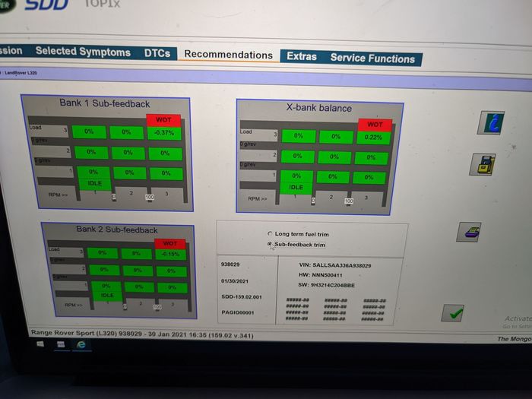Image resolution: width=532 pixels, height=399 pixels.
Task: Click the IDLE cell in Bank 2 panel
Action: [x=107, y=296]
